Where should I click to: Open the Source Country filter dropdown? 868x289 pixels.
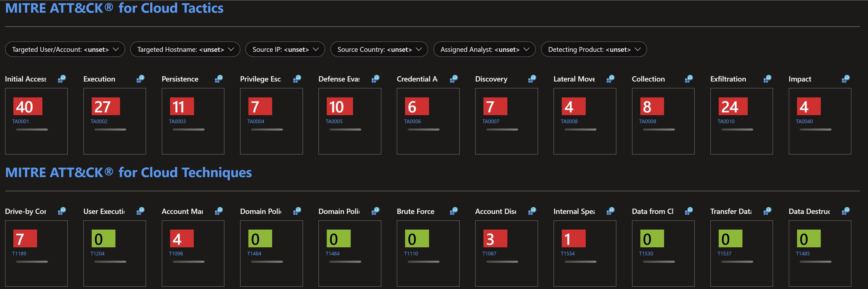[x=379, y=49]
